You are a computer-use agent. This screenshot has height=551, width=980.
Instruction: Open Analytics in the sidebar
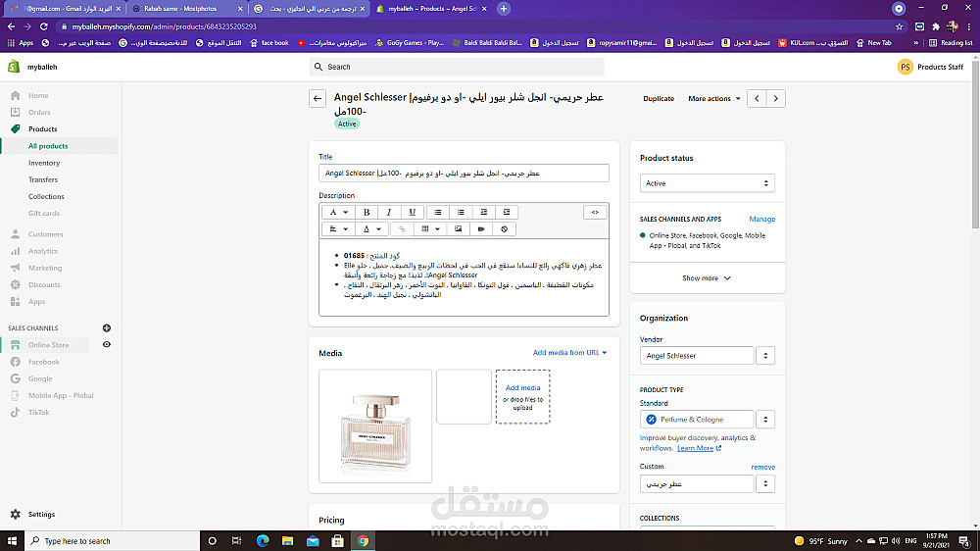(x=42, y=251)
